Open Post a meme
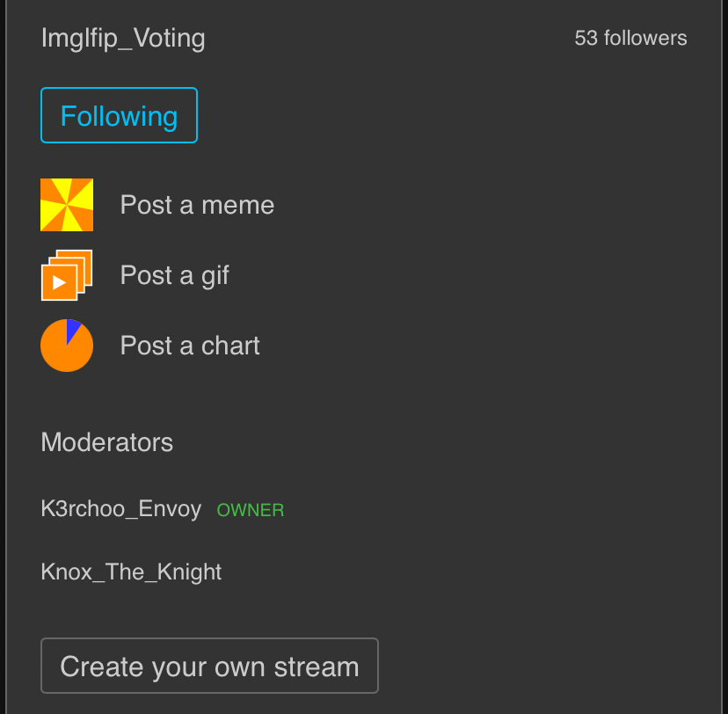Viewport: 728px width, 714px height. [x=197, y=204]
